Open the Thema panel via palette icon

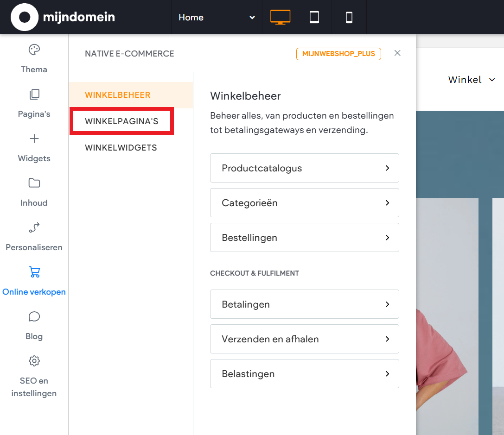(x=34, y=49)
